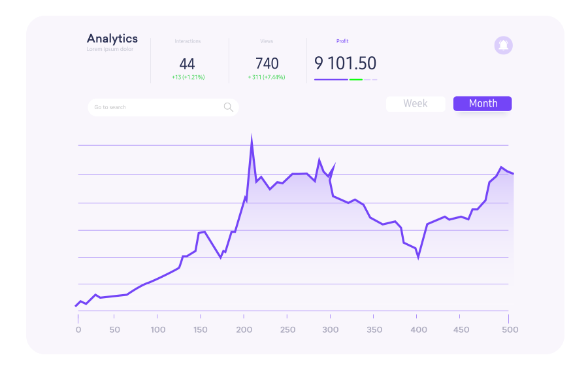Viewport: 588px width, 370px height.
Task: Click the x-axis label 400
Action: coord(419,330)
